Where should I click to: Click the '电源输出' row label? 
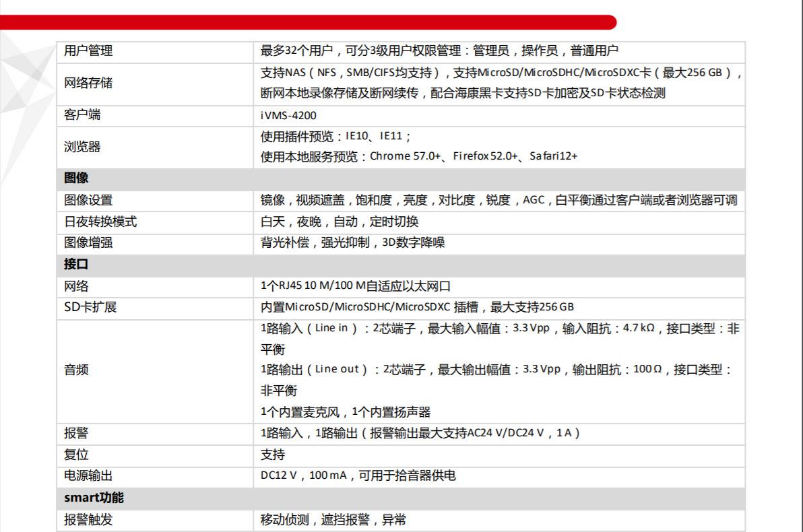click(88, 475)
